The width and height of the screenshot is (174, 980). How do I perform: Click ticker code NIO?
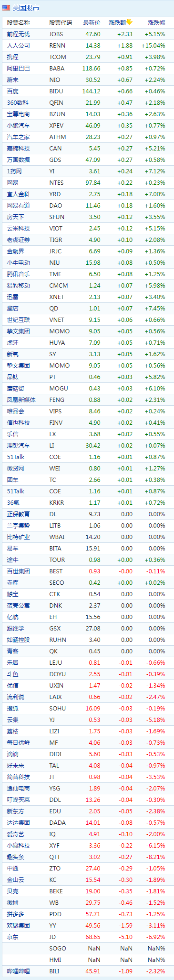click(x=54, y=80)
